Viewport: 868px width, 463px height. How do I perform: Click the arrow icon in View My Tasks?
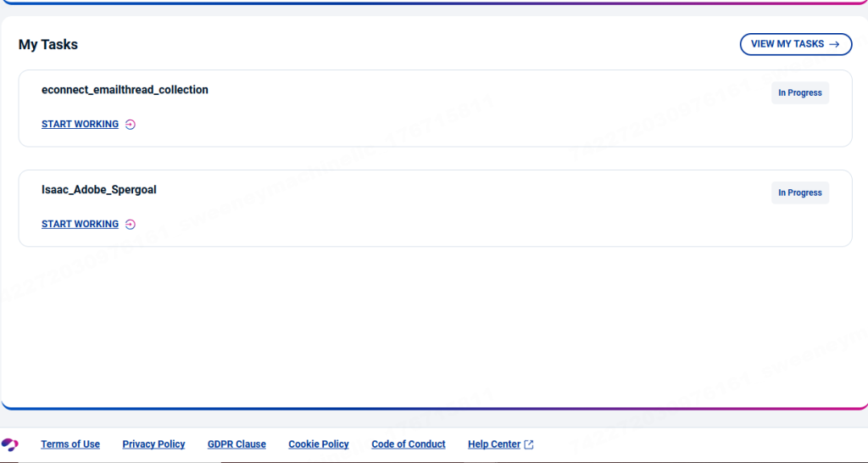[x=834, y=44]
